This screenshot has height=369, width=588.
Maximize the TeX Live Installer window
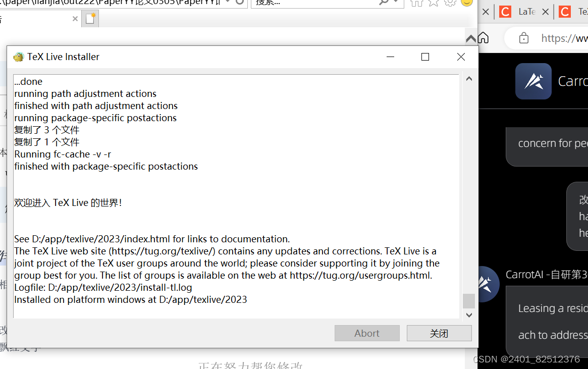pyautogui.click(x=425, y=57)
